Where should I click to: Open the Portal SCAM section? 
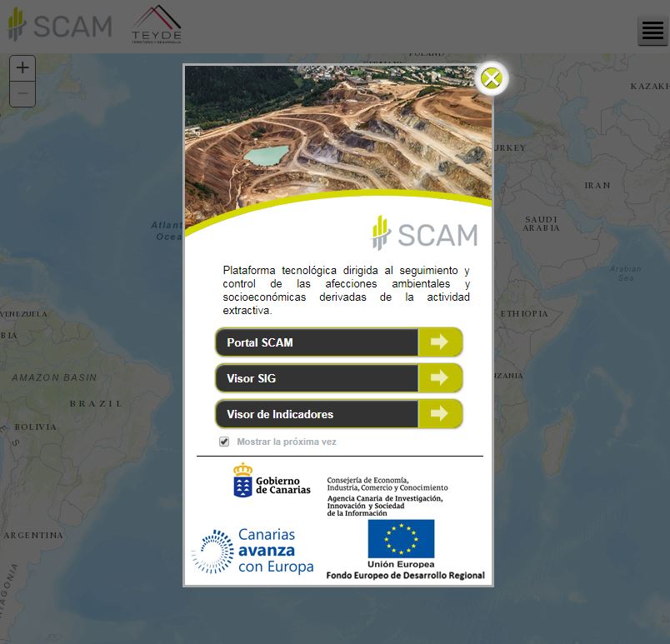pos(317,342)
